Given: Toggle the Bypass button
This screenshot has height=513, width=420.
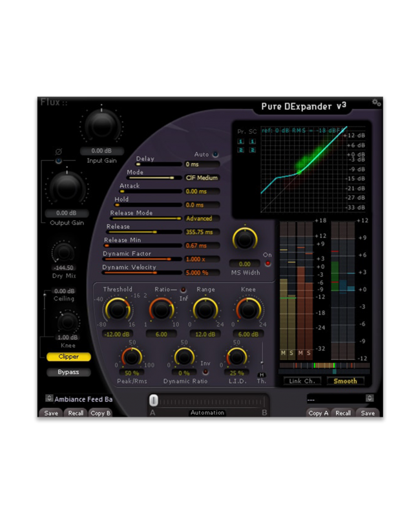Looking at the screenshot, I should 68,372.
